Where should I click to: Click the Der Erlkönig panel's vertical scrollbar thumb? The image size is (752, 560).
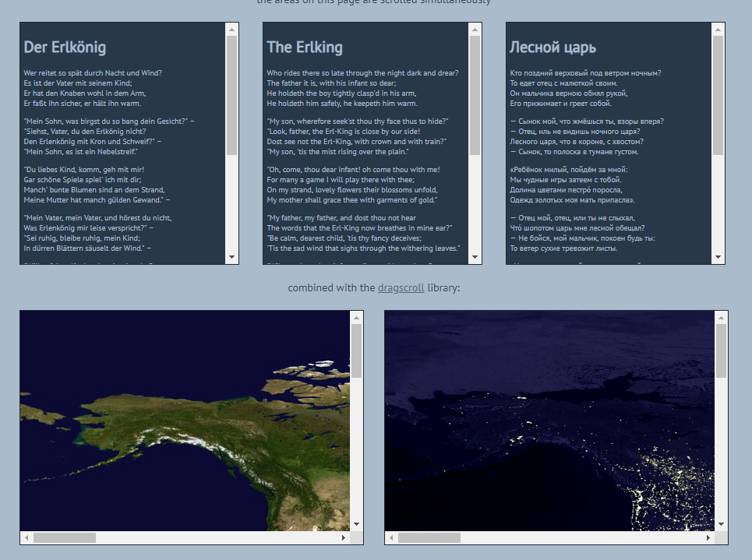pos(231,96)
